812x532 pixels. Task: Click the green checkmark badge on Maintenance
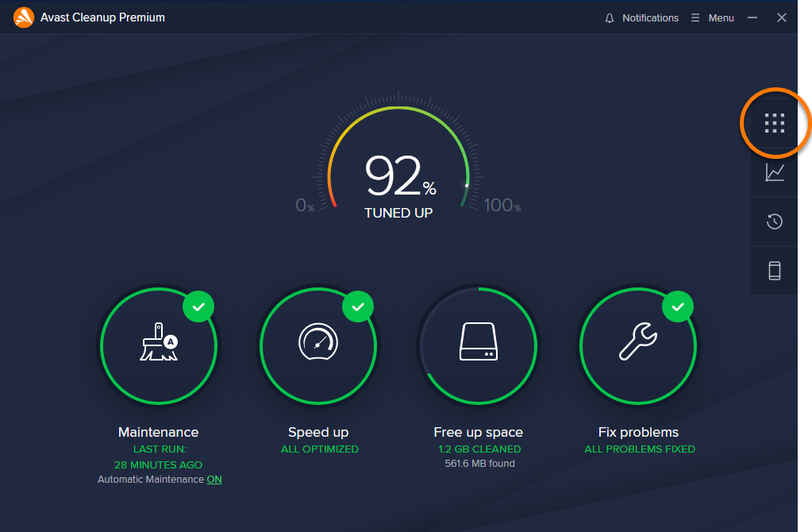198,306
